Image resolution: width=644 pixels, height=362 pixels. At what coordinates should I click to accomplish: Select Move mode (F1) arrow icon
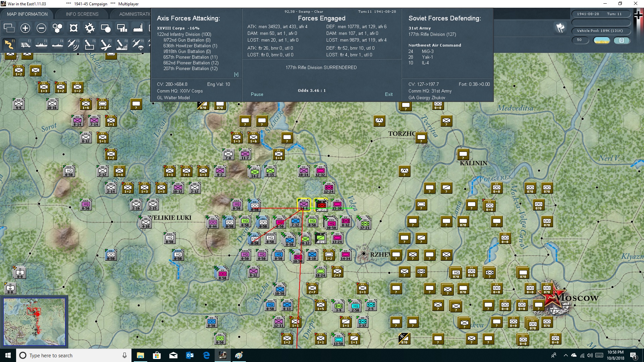[x=9, y=44]
